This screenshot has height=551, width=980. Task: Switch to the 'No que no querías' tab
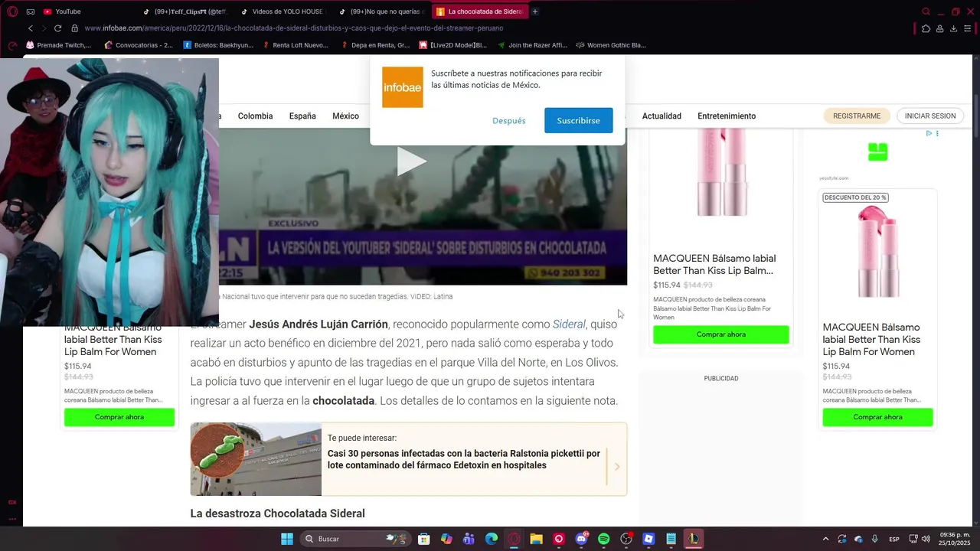(381, 11)
